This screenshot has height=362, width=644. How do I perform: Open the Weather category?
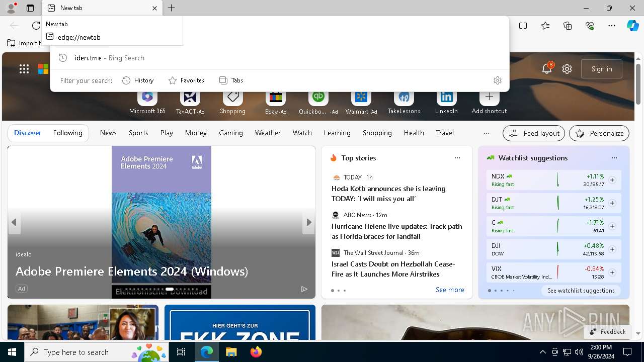pyautogui.click(x=268, y=133)
